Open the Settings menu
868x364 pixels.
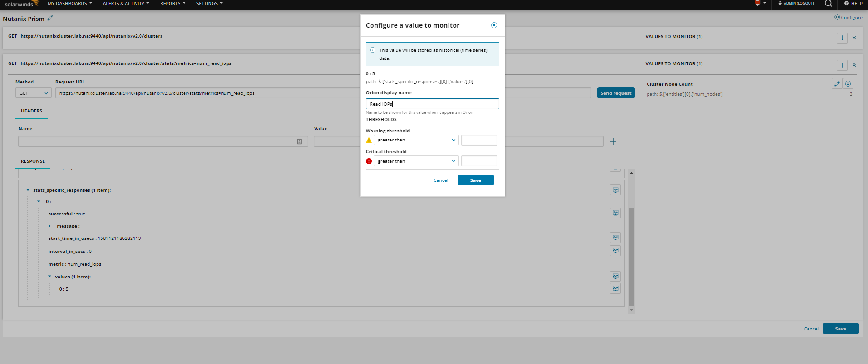pos(209,4)
